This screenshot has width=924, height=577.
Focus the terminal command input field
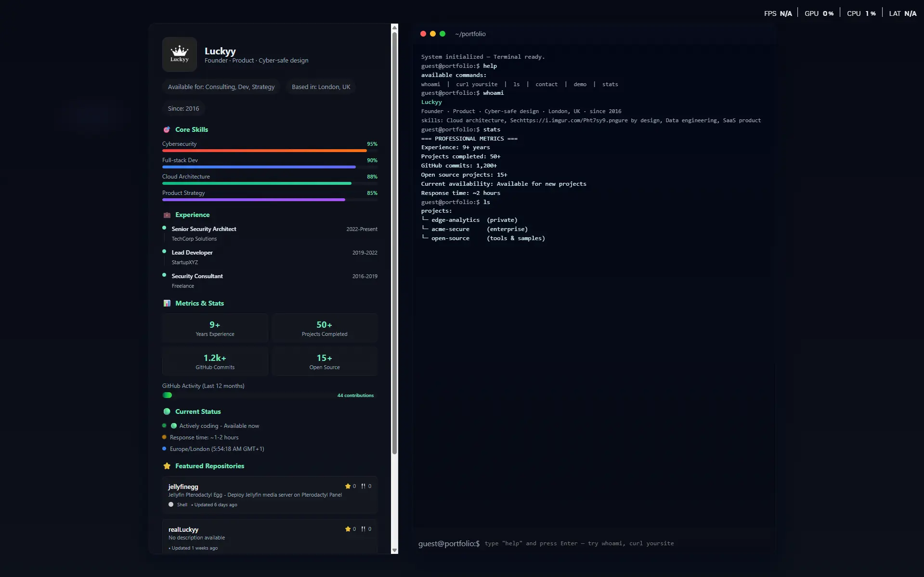[578, 543]
